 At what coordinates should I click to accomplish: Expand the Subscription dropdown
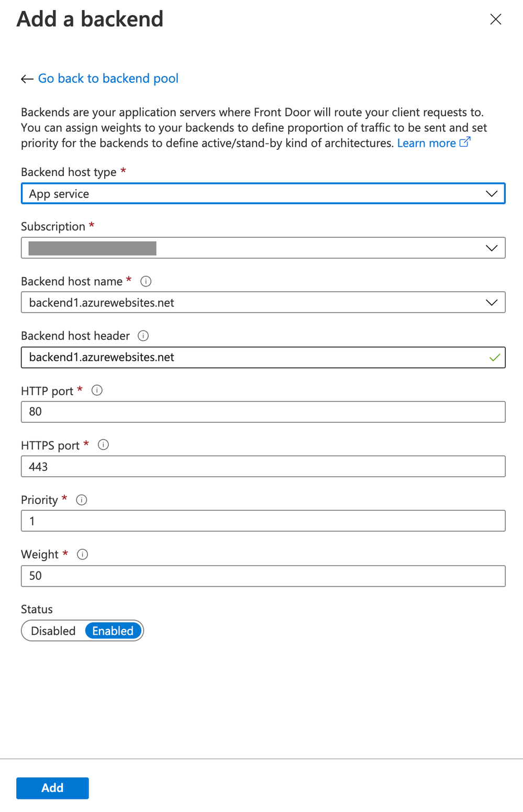coord(263,248)
